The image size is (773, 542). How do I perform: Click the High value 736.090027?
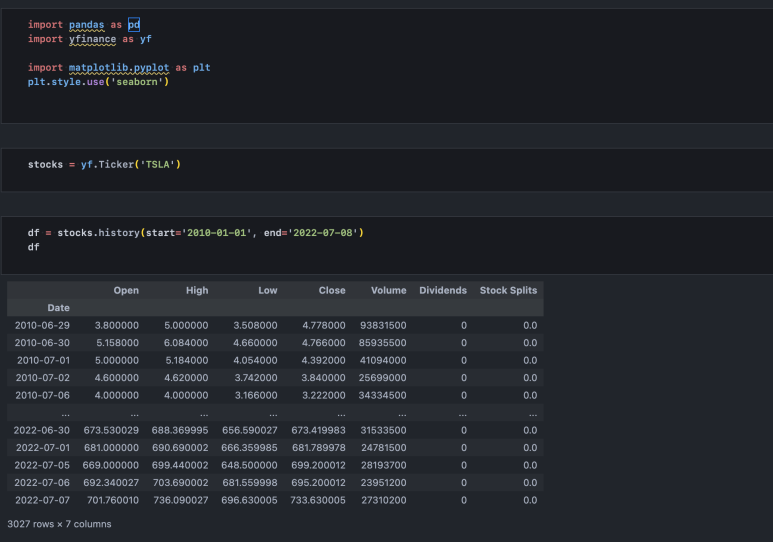coord(181,501)
